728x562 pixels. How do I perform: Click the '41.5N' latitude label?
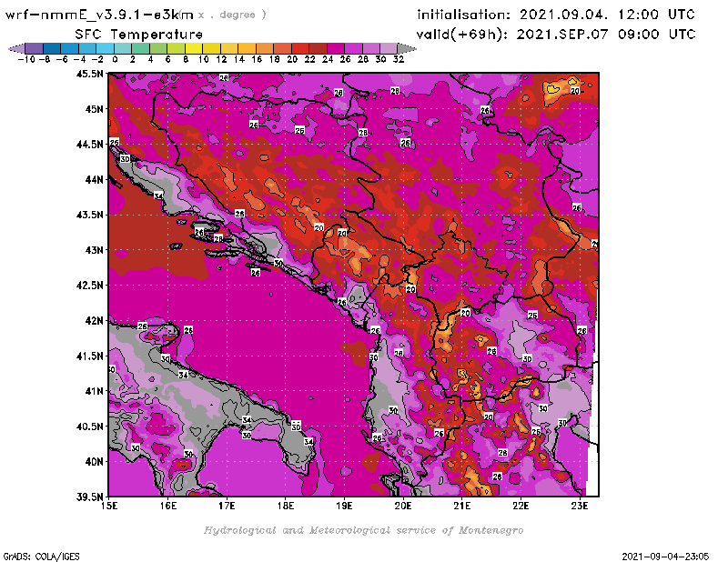click(89, 356)
